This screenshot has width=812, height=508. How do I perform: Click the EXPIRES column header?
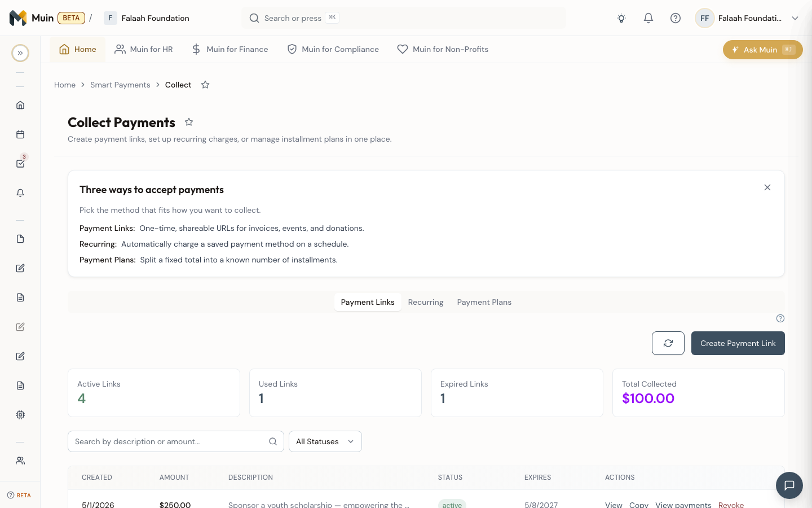click(x=538, y=478)
